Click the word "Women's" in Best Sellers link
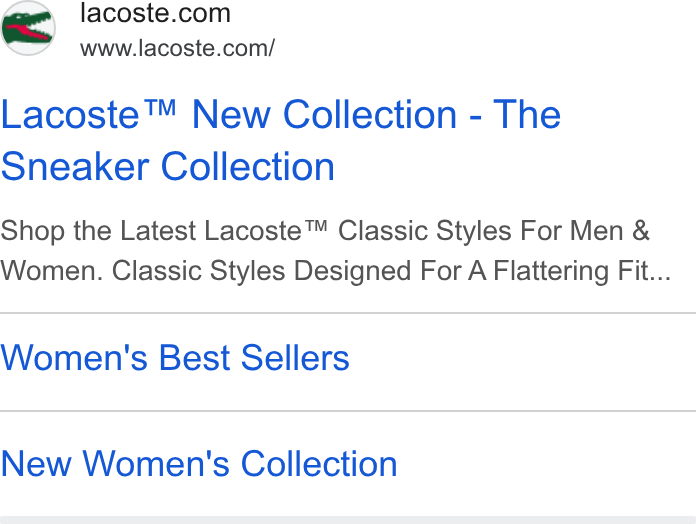This screenshot has height=524, width=696. point(74,358)
